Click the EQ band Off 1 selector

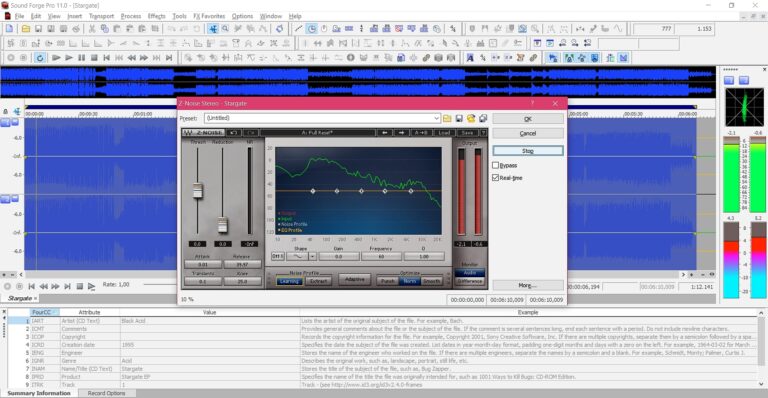pos(278,257)
